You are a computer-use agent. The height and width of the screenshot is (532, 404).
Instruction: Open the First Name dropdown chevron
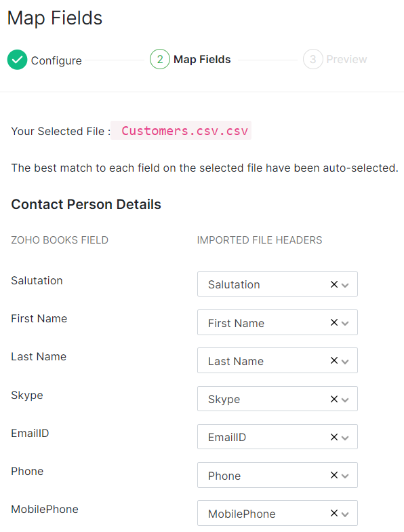tap(345, 323)
